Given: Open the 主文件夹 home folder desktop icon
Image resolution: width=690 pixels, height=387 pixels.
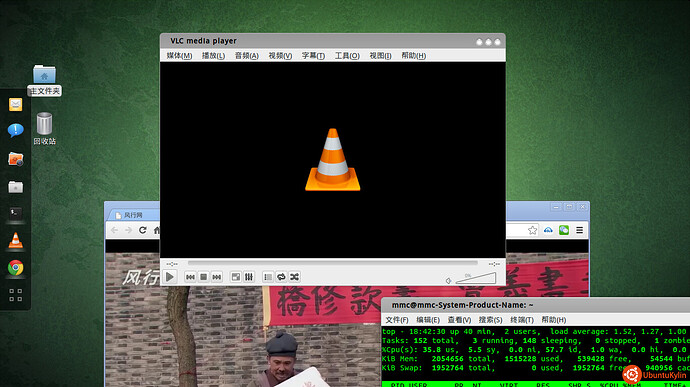Looking at the screenshot, I should coord(44,80).
